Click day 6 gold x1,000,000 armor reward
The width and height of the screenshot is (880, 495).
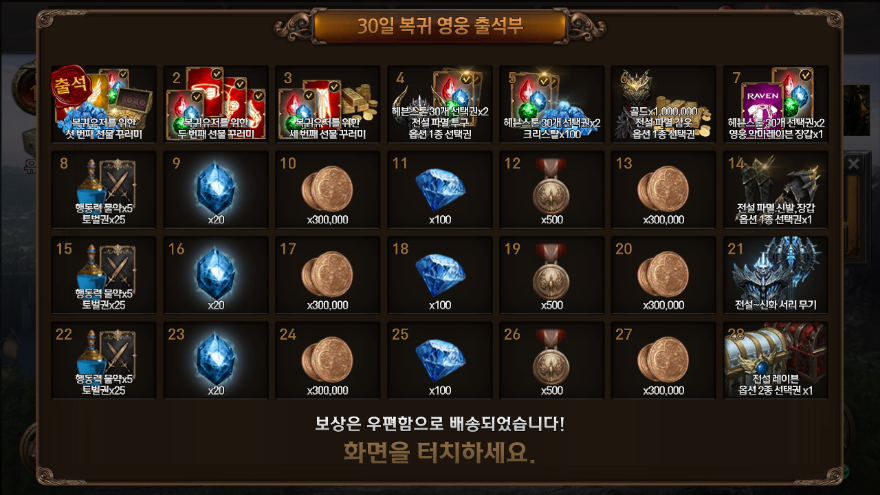pos(663,104)
